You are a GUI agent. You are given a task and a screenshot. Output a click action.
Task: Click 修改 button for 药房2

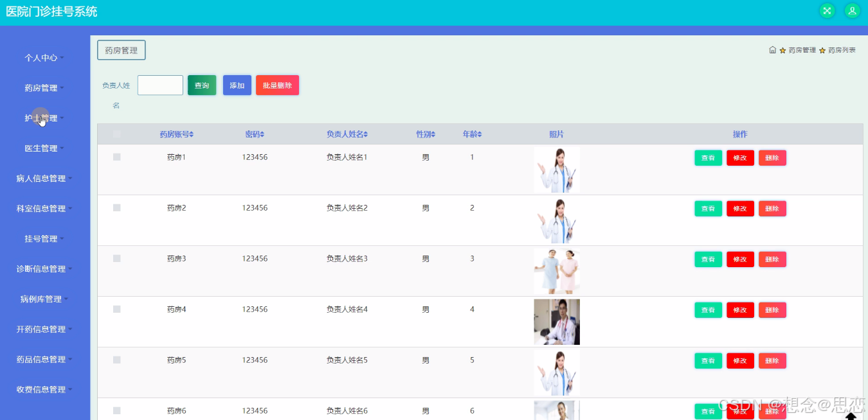point(740,209)
